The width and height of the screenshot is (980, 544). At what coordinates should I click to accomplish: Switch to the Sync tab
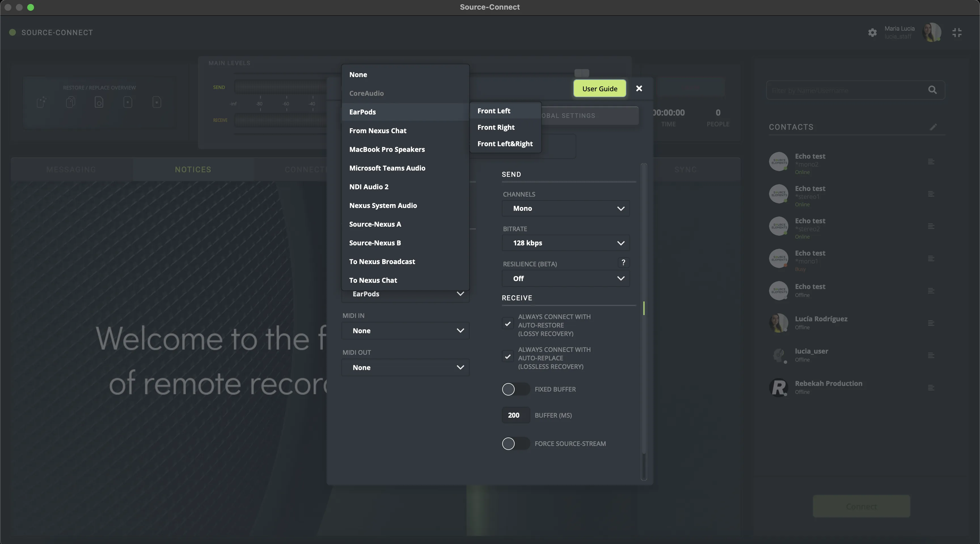686,169
